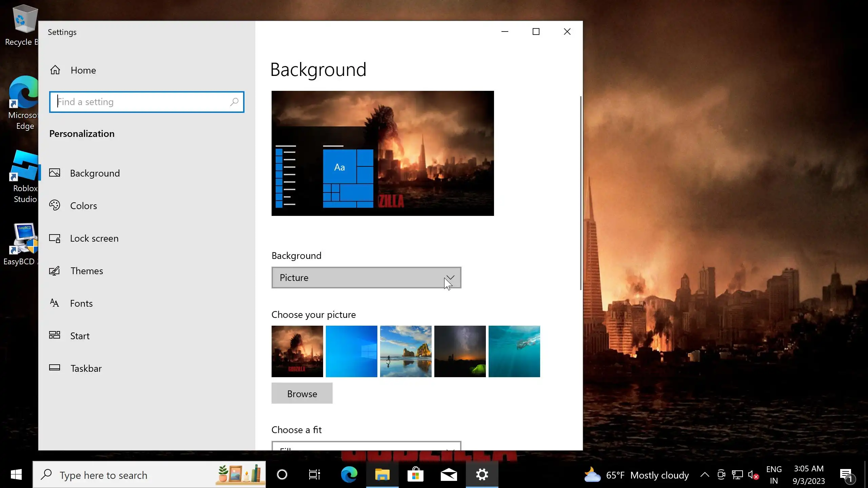Image resolution: width=868 pixels, height=488 pixels.
Task: Select the Taskbar icon in the sidebar
Action: point(55,368)
